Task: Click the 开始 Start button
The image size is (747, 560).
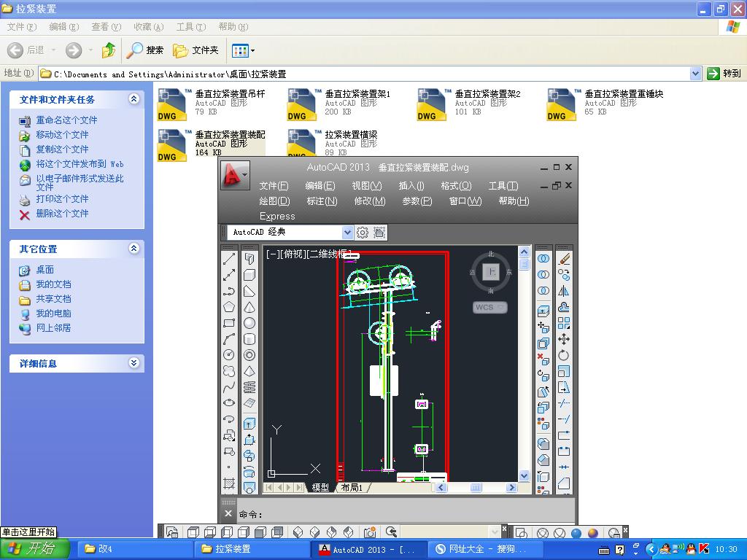Action: (x=35, y=549)
